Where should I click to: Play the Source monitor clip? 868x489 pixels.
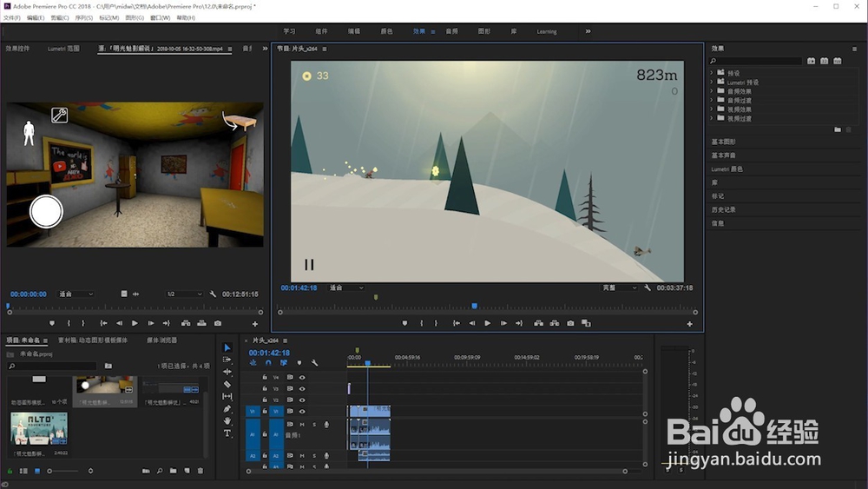[135, 323]
